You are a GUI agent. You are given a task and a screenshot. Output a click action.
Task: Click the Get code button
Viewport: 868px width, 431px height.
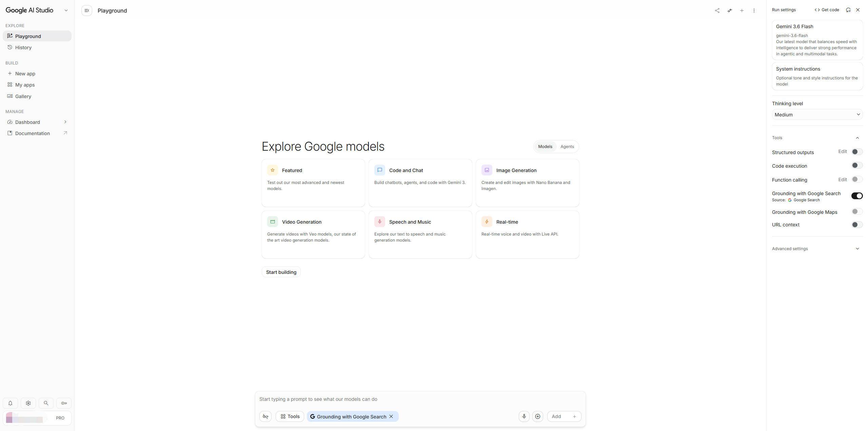point(827,10)
